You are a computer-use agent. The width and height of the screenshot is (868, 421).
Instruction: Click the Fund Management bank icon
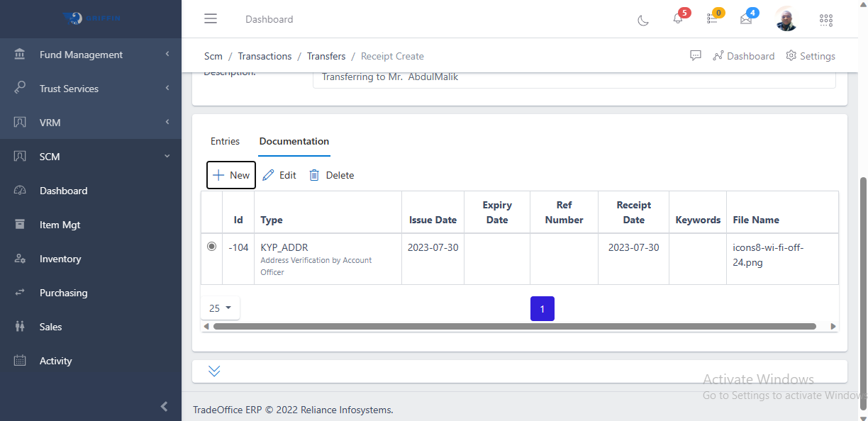tap(20, 55)
